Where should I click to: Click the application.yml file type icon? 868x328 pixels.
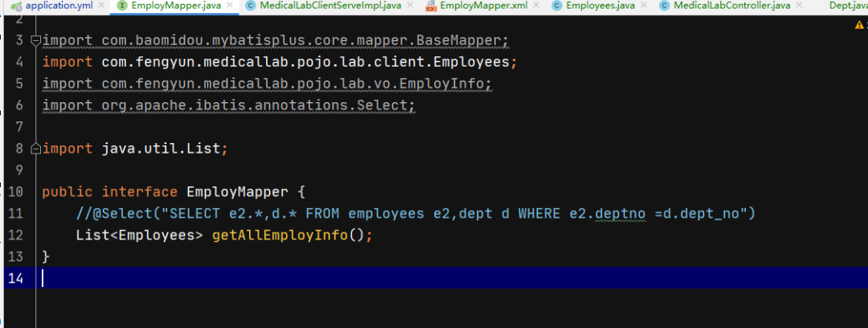pos(17,6)
